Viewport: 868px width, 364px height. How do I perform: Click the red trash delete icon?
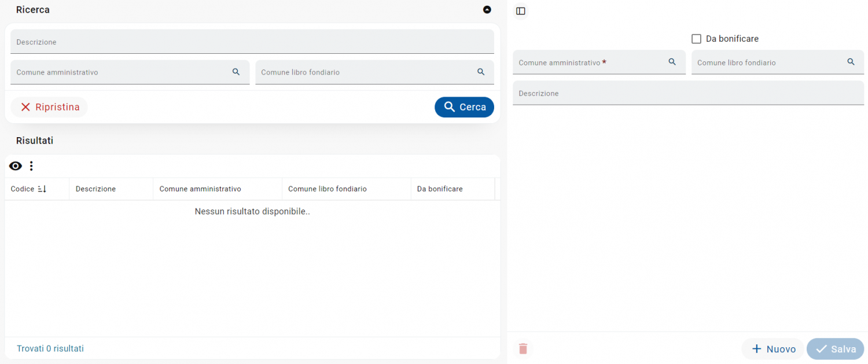coord(523,348)
